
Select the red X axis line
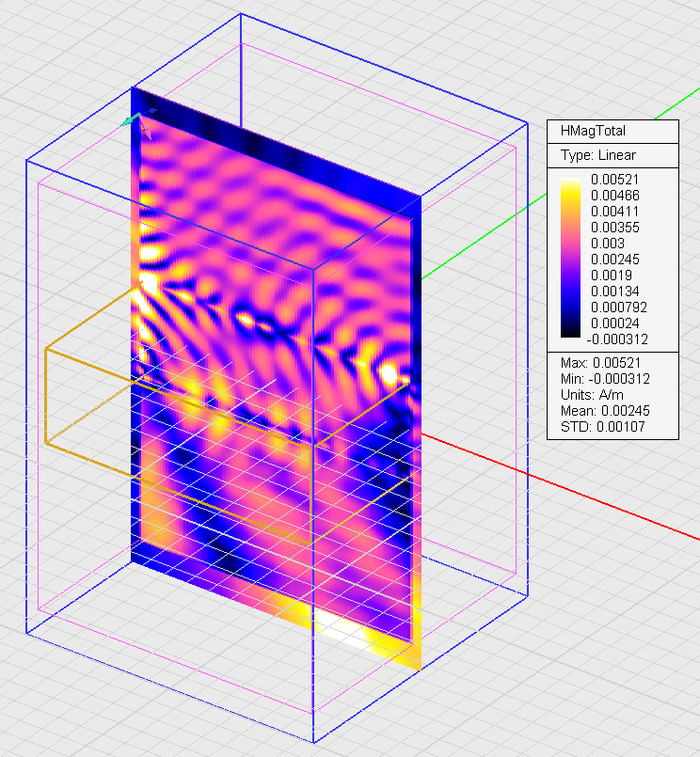561,487
